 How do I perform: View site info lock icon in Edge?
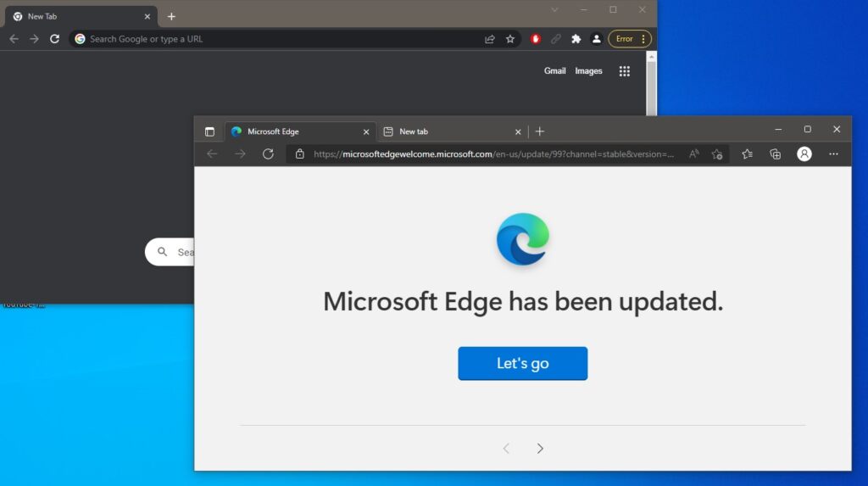click(x=299, y=154)
